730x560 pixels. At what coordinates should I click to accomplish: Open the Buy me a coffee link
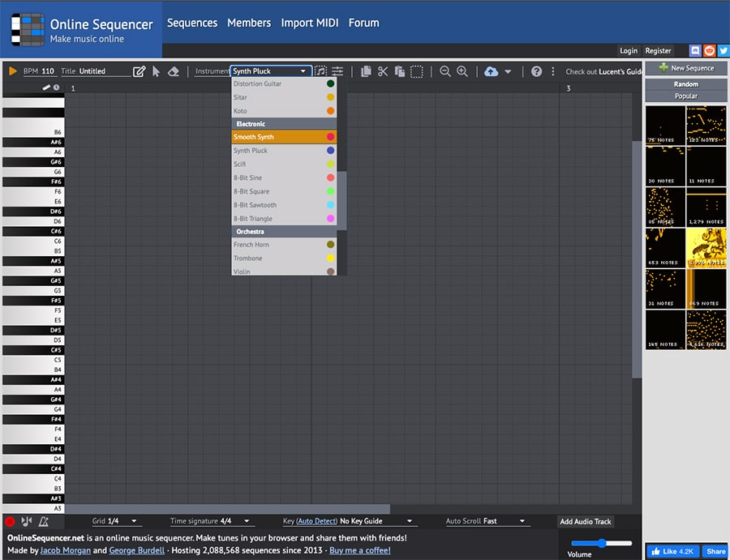point(359,550)
